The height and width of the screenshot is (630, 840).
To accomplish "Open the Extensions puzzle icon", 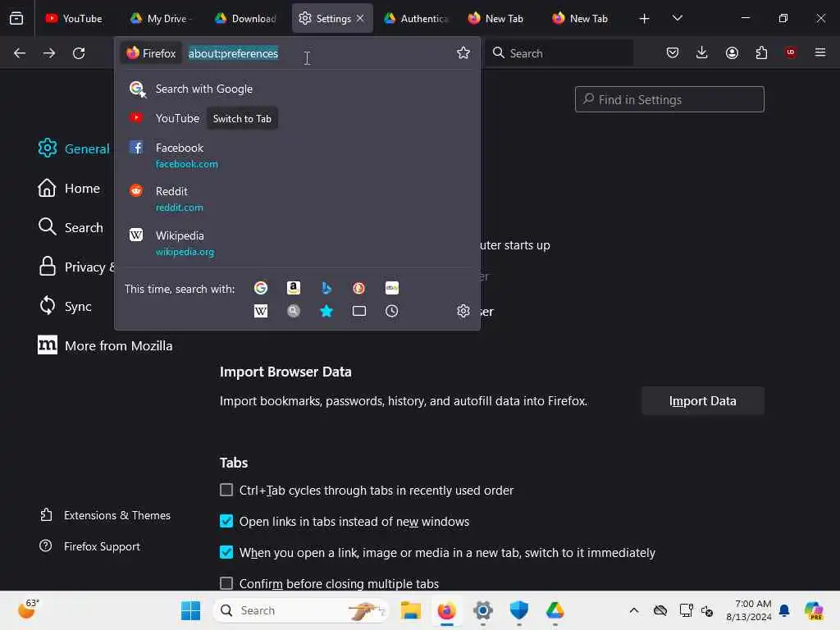I will (761, 52).
